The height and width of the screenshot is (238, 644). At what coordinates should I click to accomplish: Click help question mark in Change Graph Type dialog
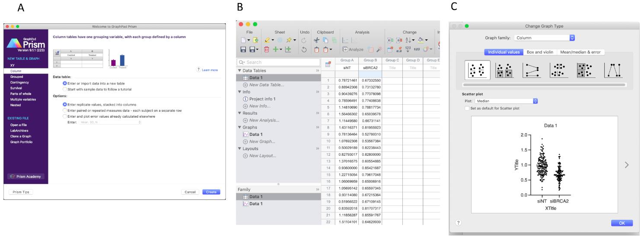459,222
